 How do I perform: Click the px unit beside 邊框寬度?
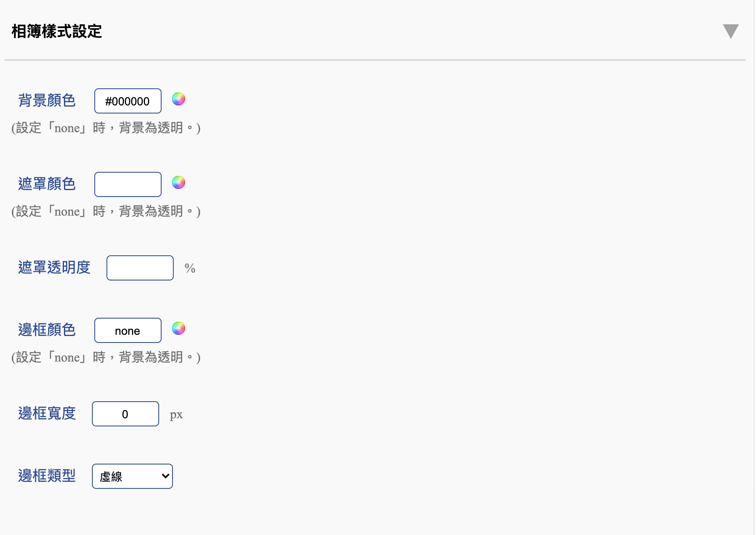(176, 415)
